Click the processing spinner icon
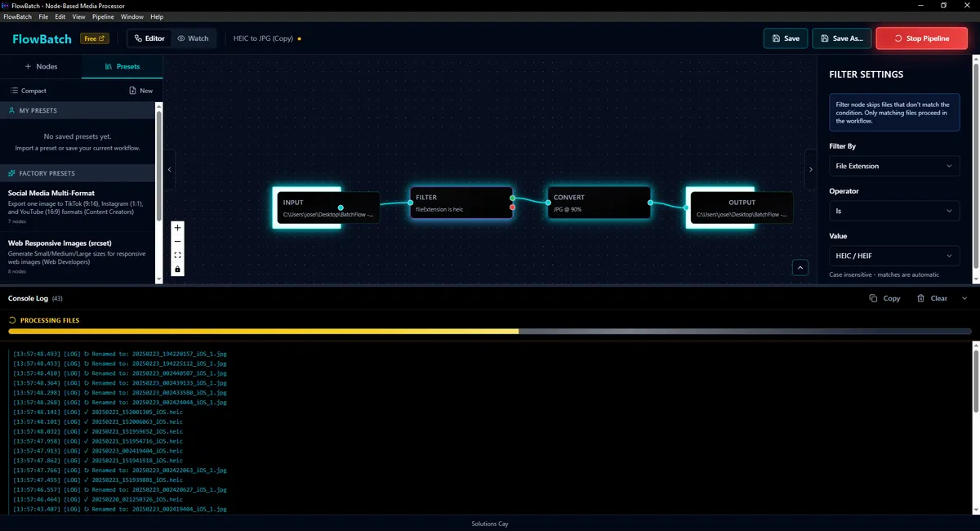 [12, 320]
